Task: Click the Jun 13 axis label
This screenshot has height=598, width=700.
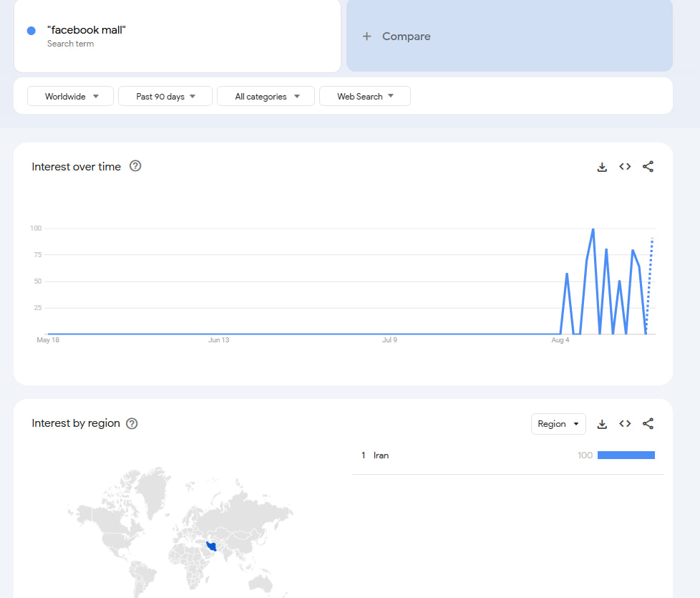Action: [219, 340]
